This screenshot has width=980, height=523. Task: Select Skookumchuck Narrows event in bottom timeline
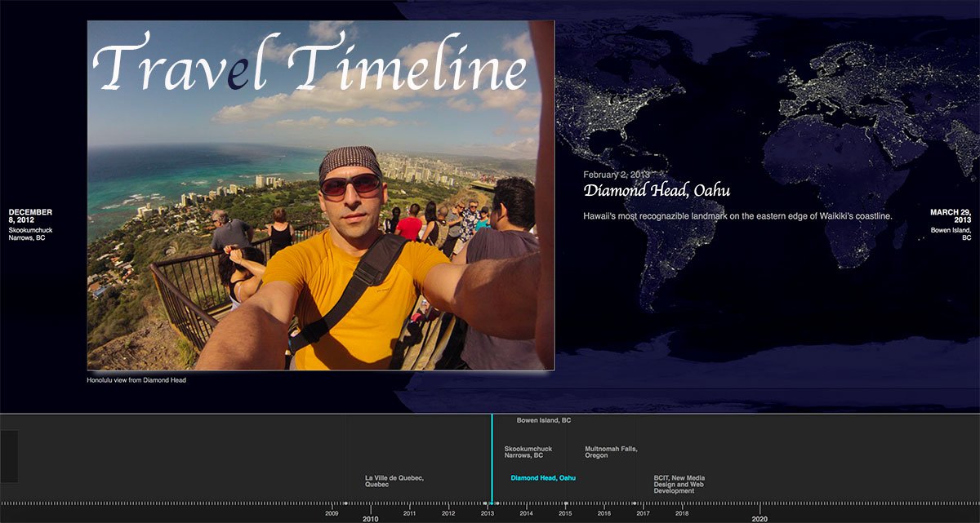coord(528,452)
